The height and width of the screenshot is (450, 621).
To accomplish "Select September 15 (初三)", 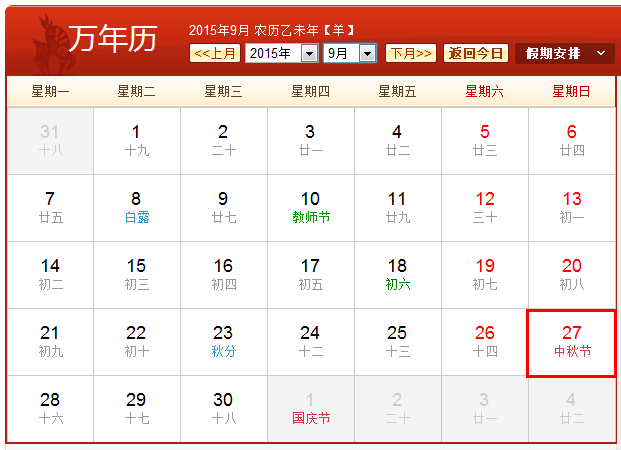I will coord(137,275).
